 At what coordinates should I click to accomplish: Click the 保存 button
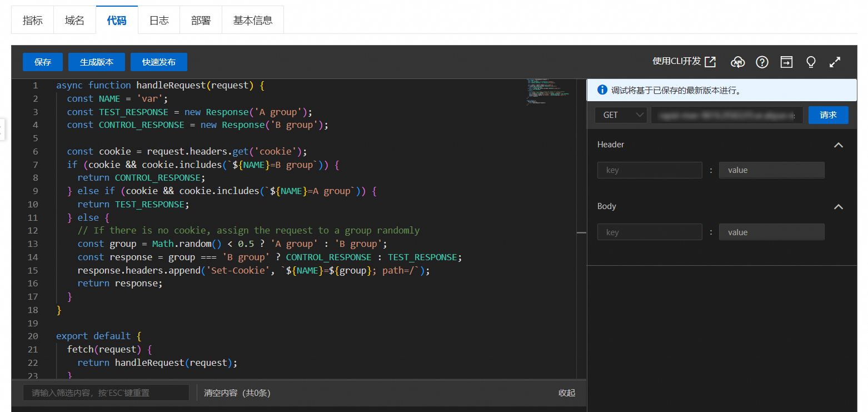[x=43, y=62]
